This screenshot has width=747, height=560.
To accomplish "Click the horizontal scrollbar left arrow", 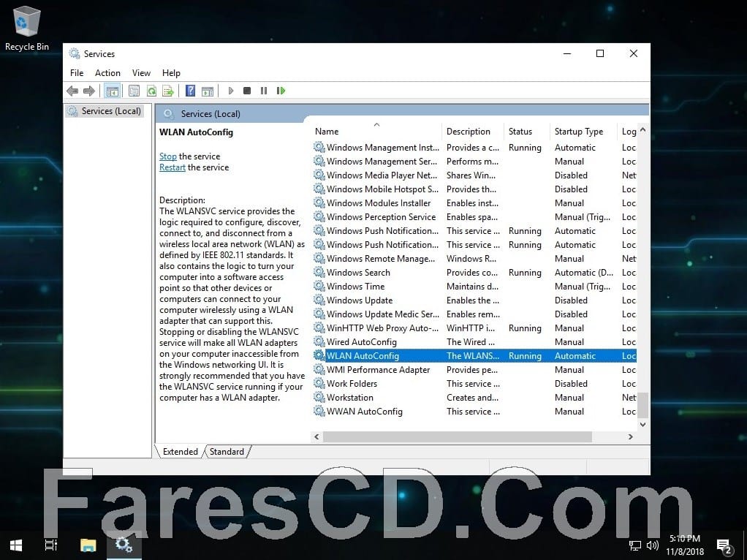I will [316, 436].
